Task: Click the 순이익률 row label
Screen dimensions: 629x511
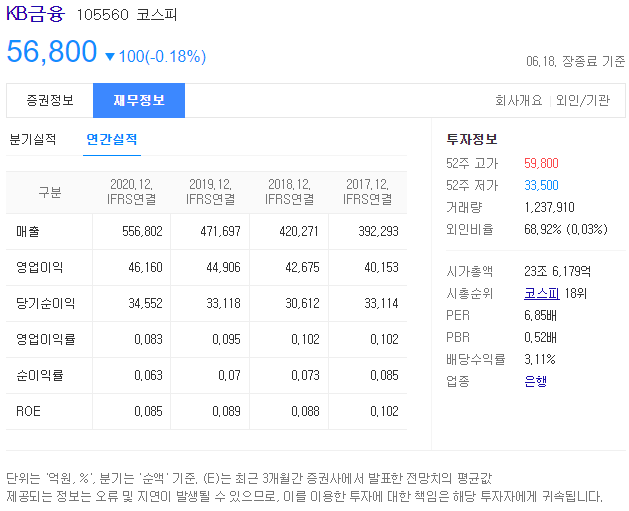Action: point(39,375)
